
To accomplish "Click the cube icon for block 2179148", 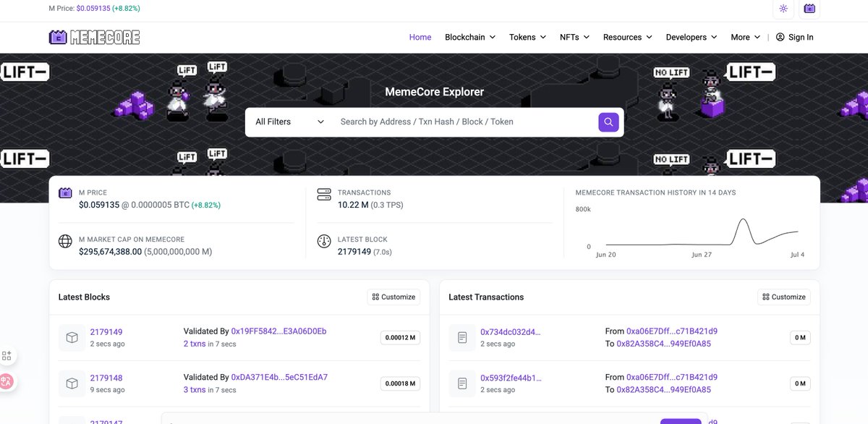I will 72,383.
